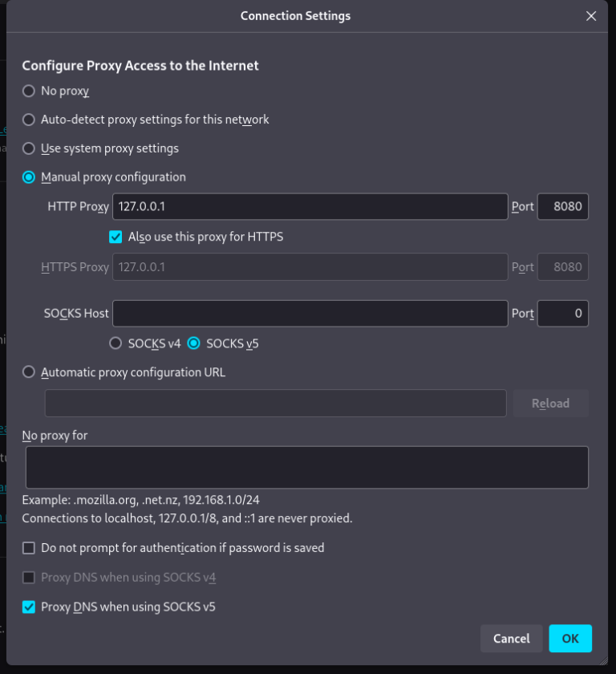Click the empty SOCKS Host field
Image resolution: width=616 pixels, height=674 pixels.
pos(309,313)
